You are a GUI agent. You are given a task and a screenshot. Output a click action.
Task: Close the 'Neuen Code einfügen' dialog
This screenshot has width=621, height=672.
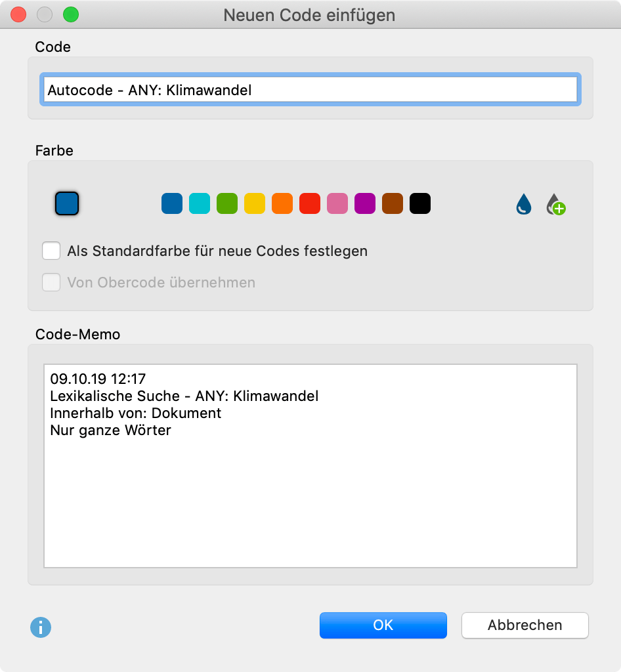(18, 14)
